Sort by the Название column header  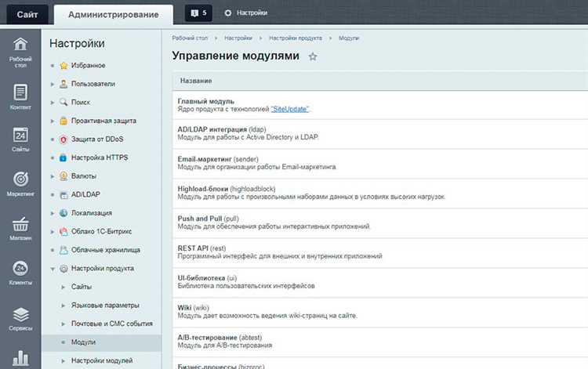pyautogui.click(x=196, y=81)
